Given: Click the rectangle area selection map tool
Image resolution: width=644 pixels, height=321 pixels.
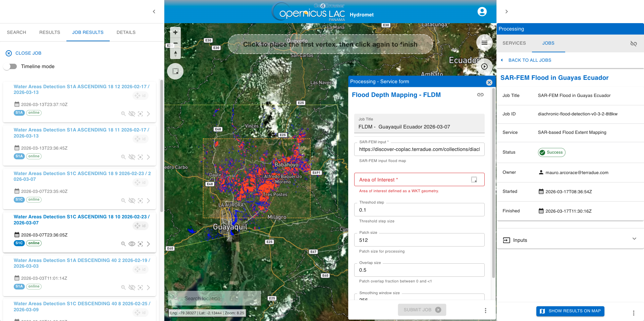Looking at the screenshot, I should (175, 71).
